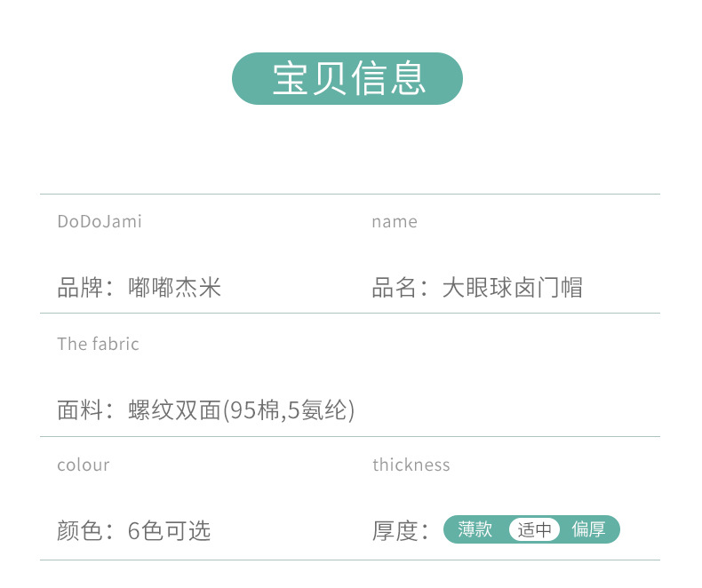
Task: Click the 嘟嘟杰米 brand name
Action: tap(174, 287)
